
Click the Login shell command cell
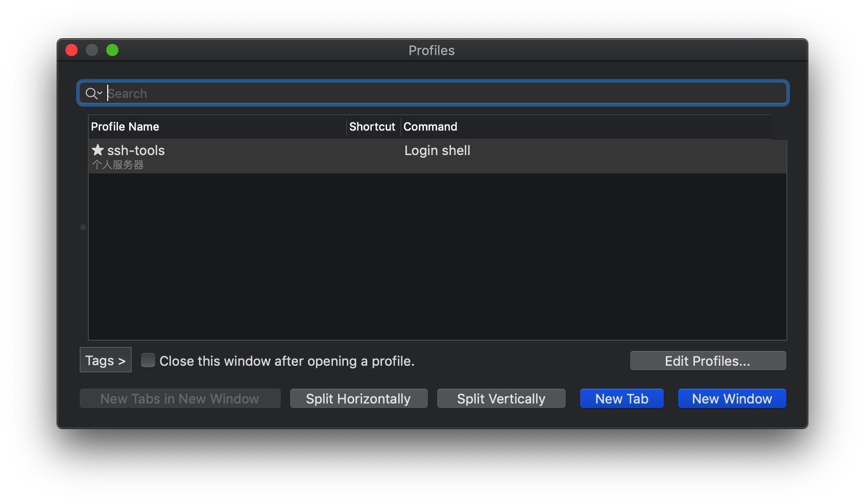tap(437, 150)
